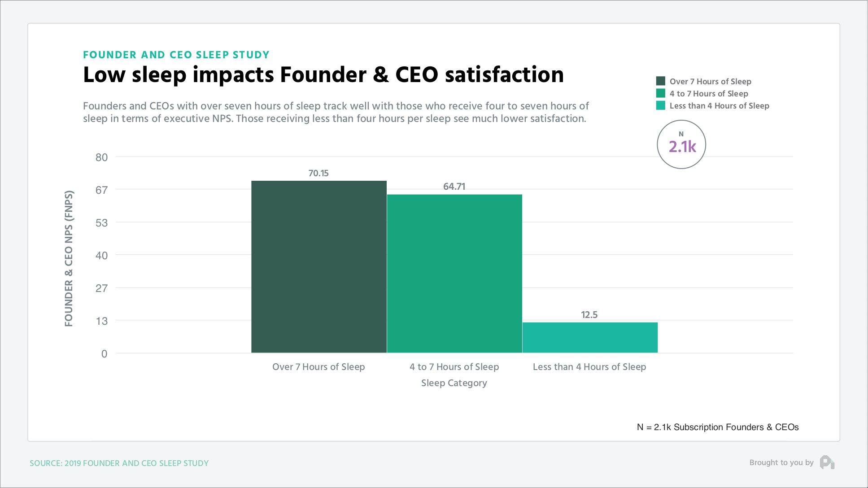
Task: Click the Sleep Category axis title
Action: (454, 383)
